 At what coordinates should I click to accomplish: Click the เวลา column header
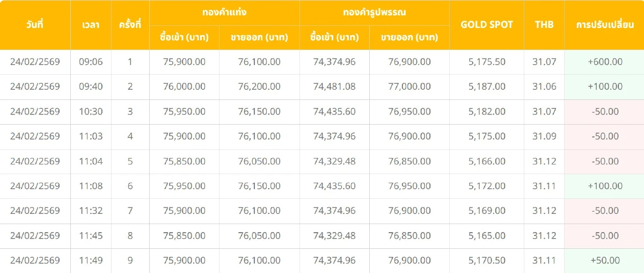(x=91, y=25)
